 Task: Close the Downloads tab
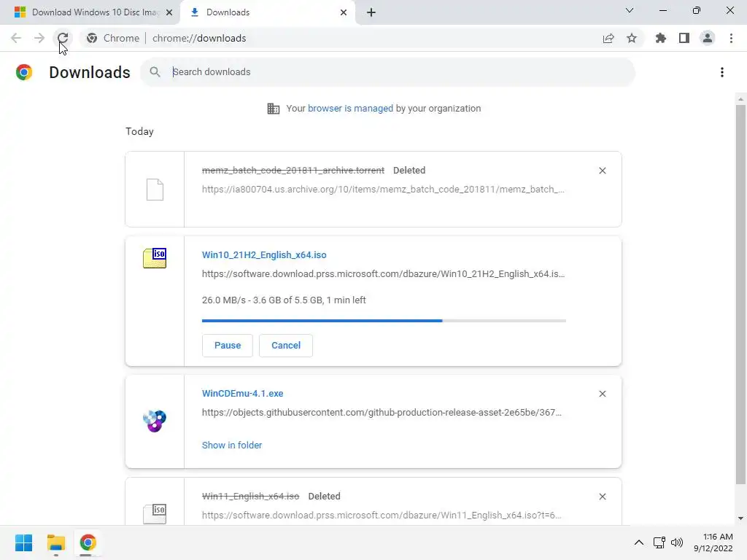tap(344, 12)
